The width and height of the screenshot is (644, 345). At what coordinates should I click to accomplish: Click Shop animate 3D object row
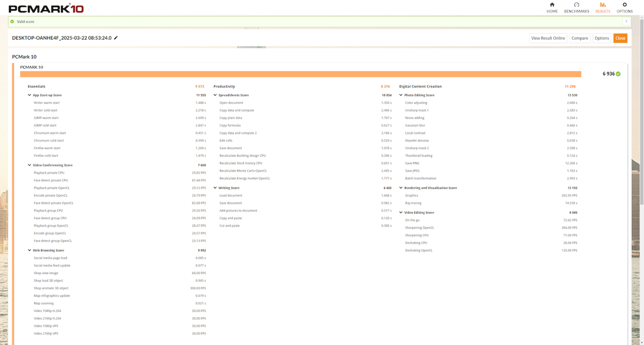tap(120, 288)
